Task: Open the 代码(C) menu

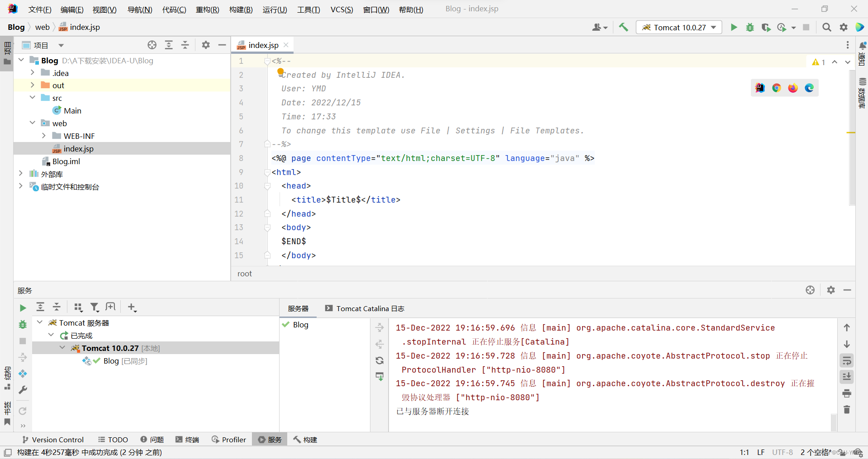Action: point(174,9)
